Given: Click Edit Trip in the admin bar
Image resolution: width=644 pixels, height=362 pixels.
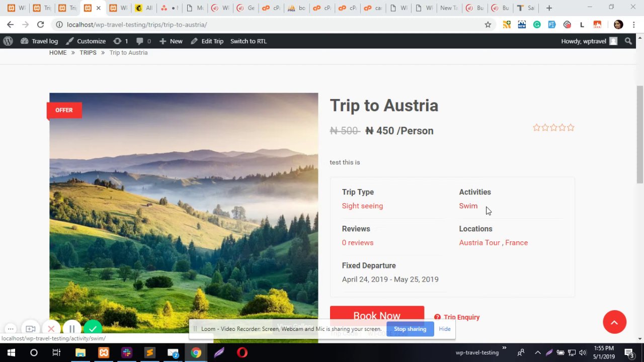Looking at the screenshot, I should point(207,41).
